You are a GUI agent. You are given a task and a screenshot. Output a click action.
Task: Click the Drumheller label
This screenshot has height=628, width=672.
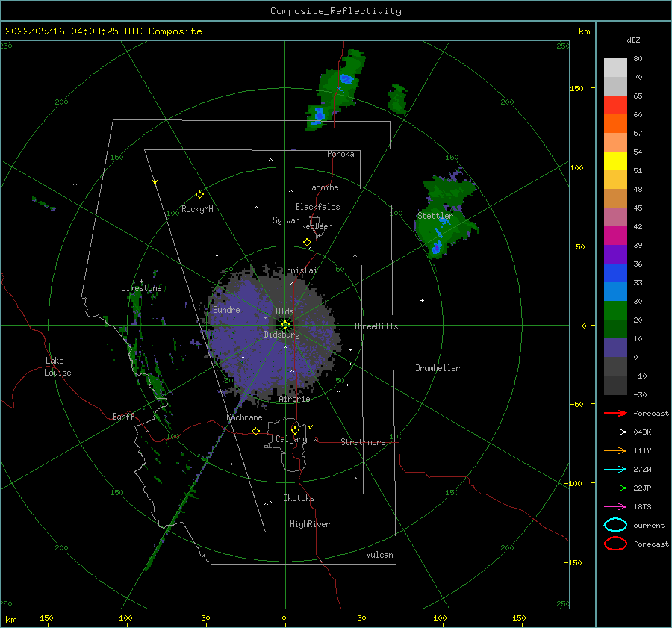click(438, 368)
